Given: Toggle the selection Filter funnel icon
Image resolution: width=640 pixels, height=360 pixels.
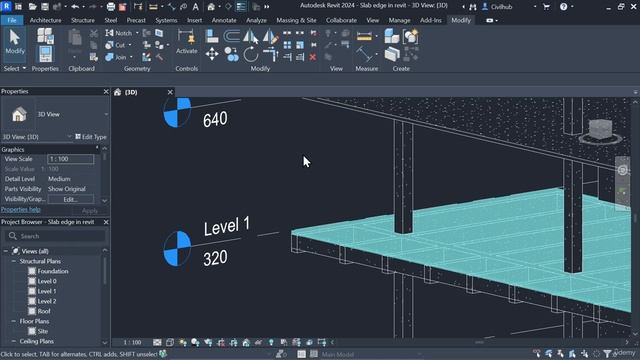Looking at the screenshot, I should coord(607,354).
